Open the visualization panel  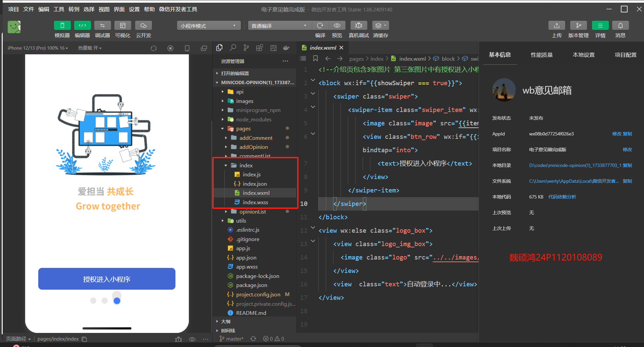(122, 25)
